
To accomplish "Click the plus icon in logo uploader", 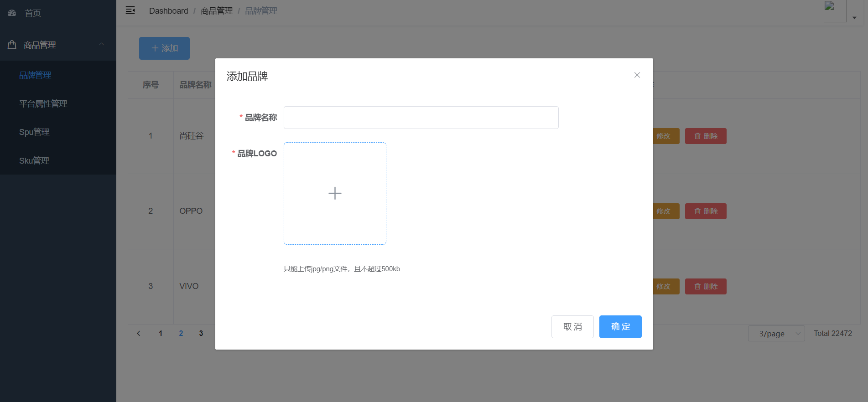I will click(x=335, y=193).
